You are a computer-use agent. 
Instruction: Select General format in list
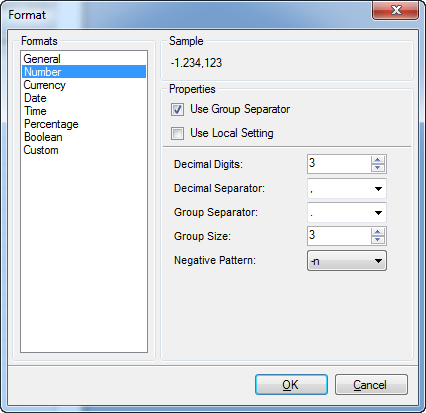point(42,59)
